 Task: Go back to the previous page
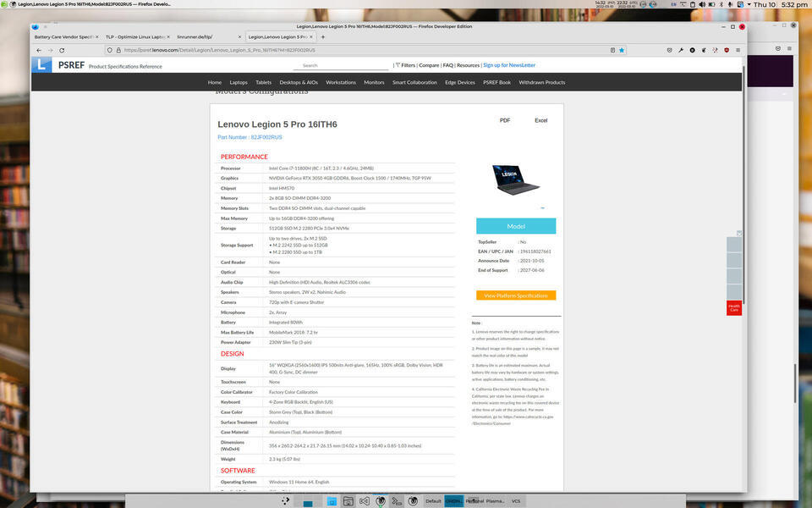point(39,50)
